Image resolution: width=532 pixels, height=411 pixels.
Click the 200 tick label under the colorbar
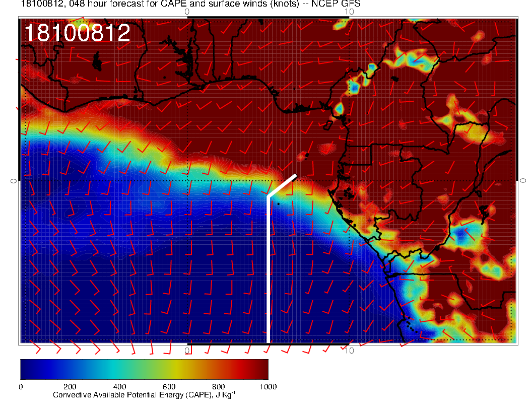click(x=70, y=387)
